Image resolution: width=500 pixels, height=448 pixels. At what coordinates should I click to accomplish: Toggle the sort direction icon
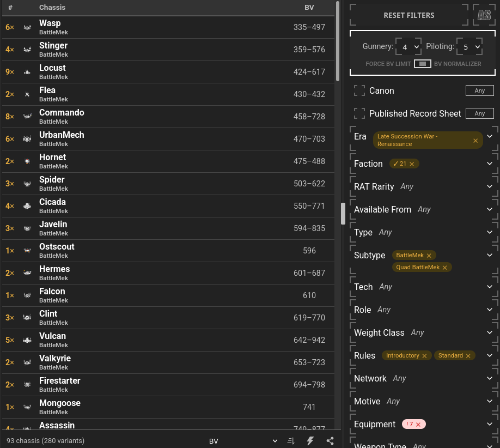(x=291, y=441)
